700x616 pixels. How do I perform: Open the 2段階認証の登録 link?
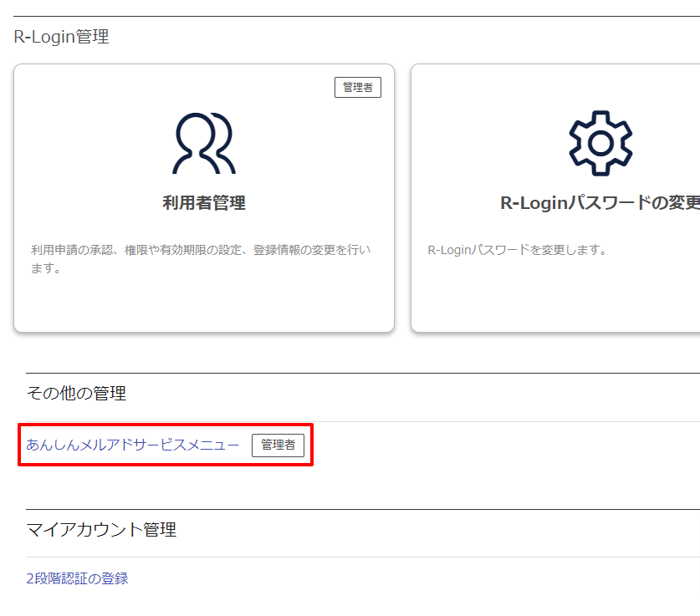77,578
